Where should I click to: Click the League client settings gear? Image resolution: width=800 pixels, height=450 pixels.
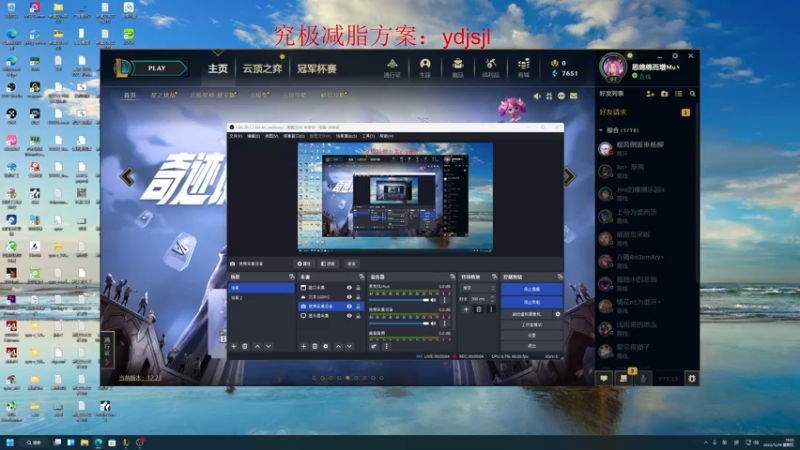(675, 56)
